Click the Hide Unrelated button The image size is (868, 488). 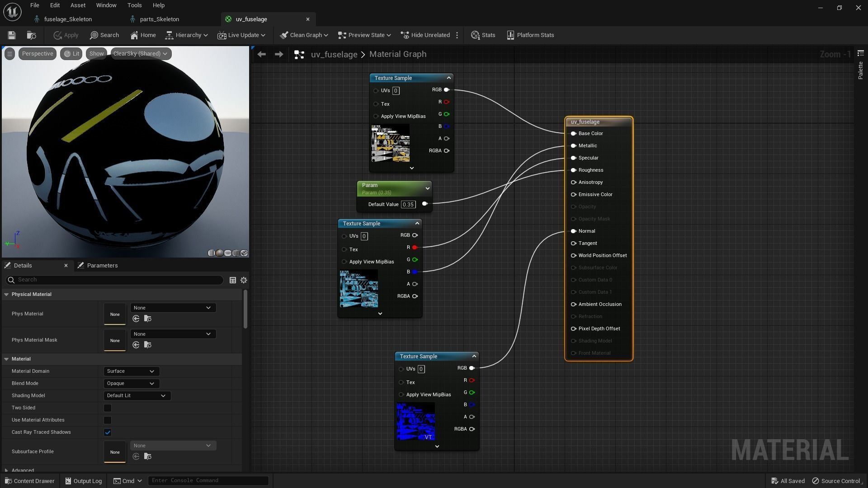(x=425, y=35)
